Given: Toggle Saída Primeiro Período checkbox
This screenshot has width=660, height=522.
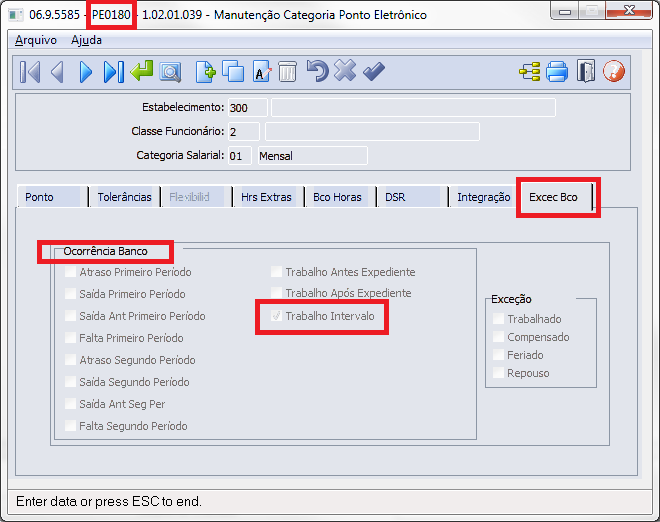Looking at the screenshot, I should [x=70, y=293].
